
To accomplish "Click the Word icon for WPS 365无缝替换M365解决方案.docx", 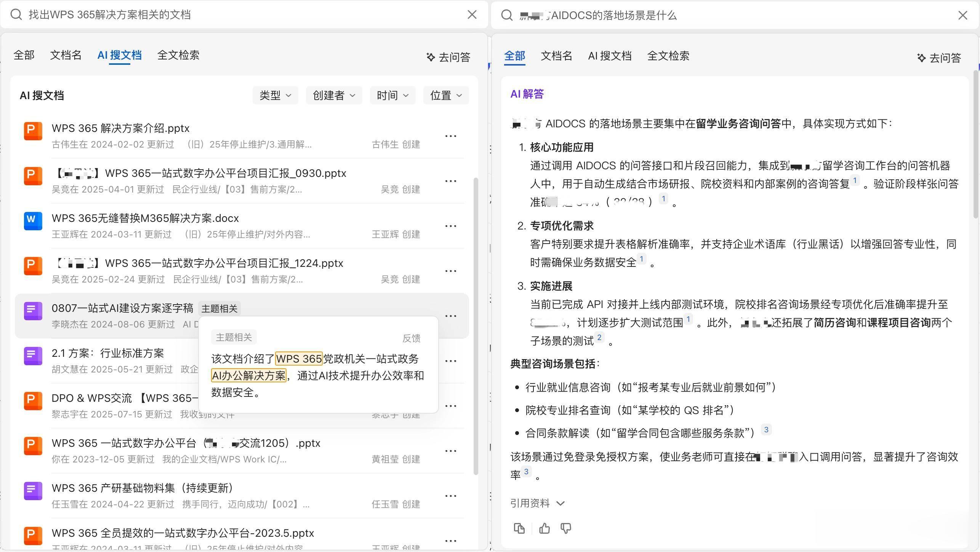I will coord(33,221).
